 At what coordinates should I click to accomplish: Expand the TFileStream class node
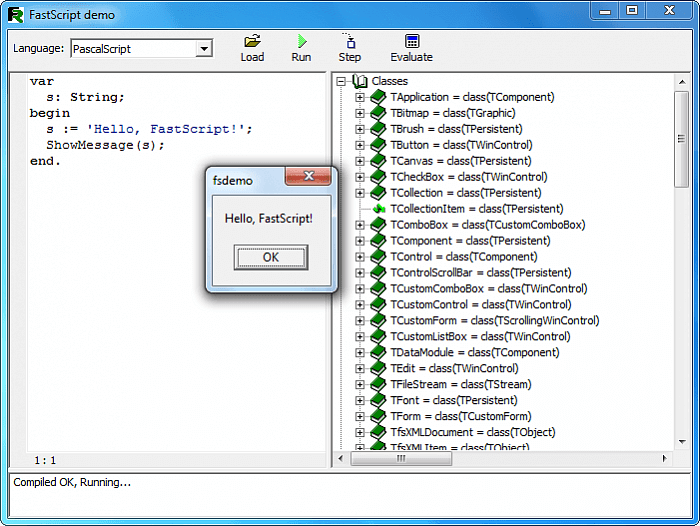click(360, 384)
